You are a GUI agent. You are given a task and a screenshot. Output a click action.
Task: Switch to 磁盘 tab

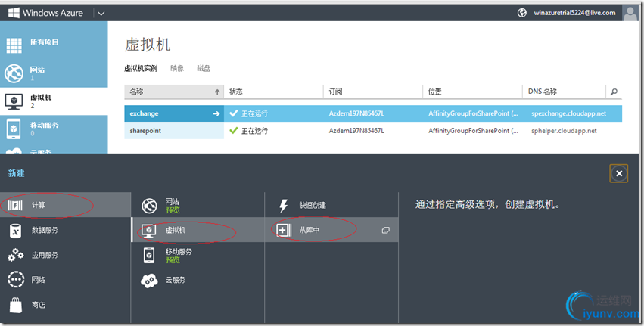[x=204, y=68]
